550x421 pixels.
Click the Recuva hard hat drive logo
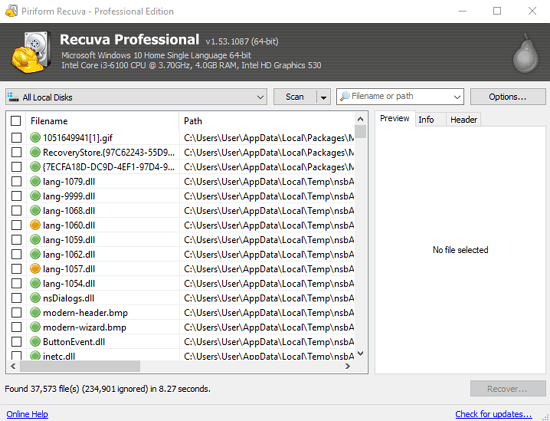tap(31, 53)
